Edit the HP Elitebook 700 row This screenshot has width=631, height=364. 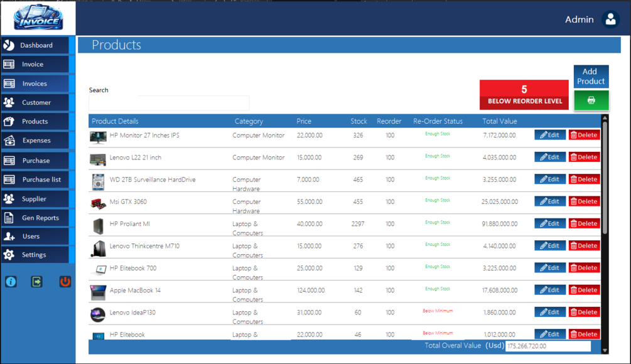click(550, 267)
